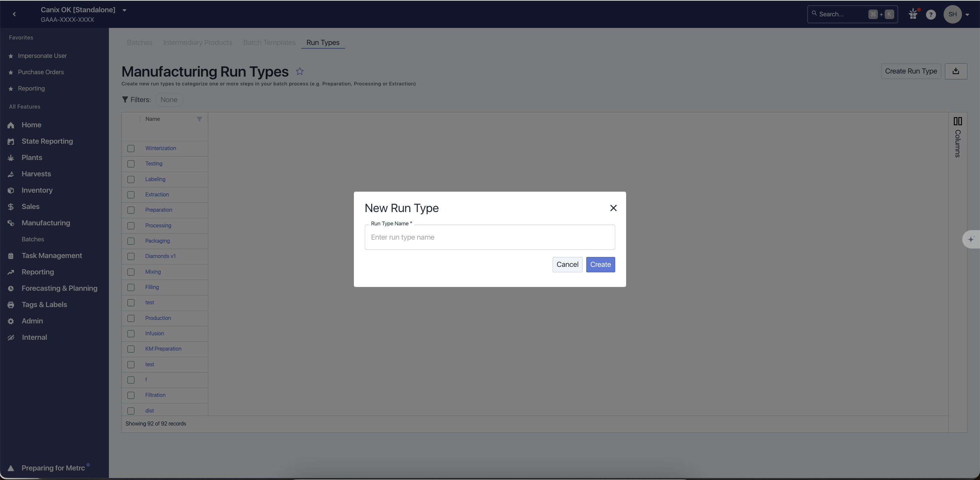Open the gift what's new icon
Image resolution: width=980 pixels, height=480 pixels.
(x=913, y=14)
